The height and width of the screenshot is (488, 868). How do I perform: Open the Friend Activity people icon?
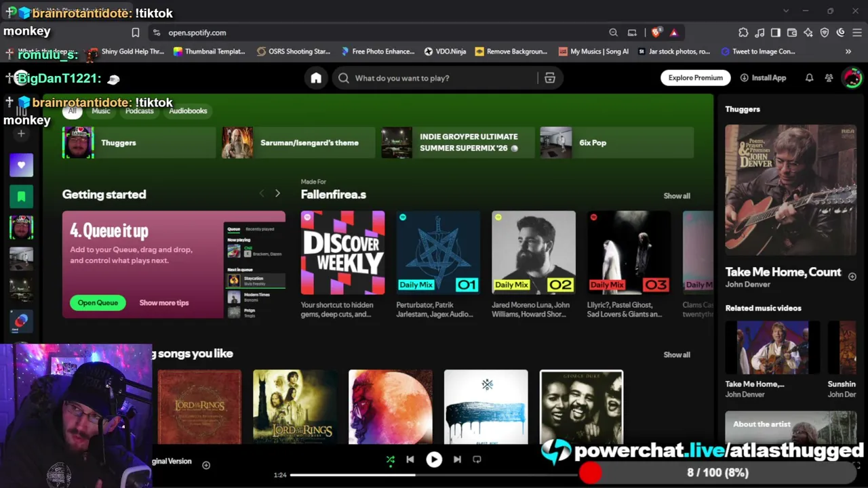click(829, 78)
